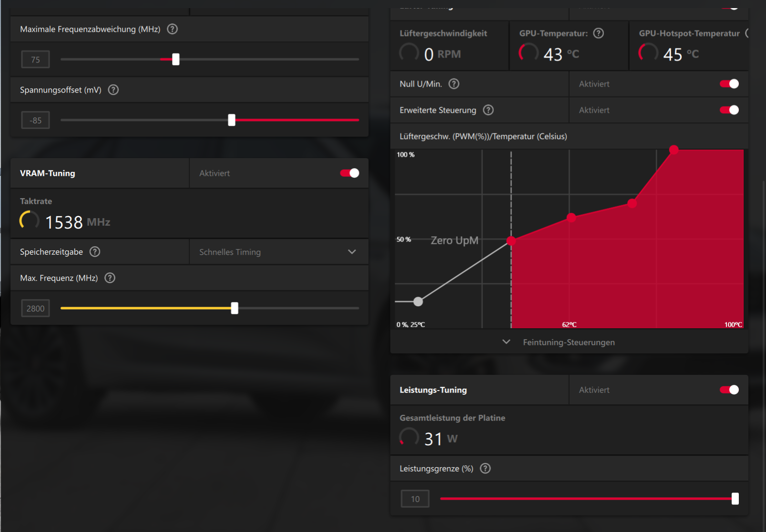Select the grey fan curve point at 25°C
The width and height of the screenshot is (766, 532).
click(x=418, y=301)
